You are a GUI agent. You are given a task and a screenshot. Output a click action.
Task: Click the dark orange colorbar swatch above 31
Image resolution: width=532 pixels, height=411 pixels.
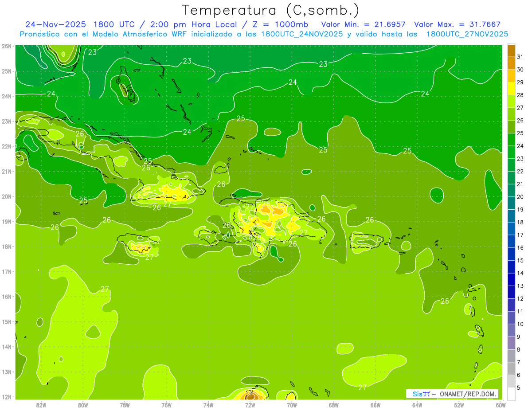(511, 51)
